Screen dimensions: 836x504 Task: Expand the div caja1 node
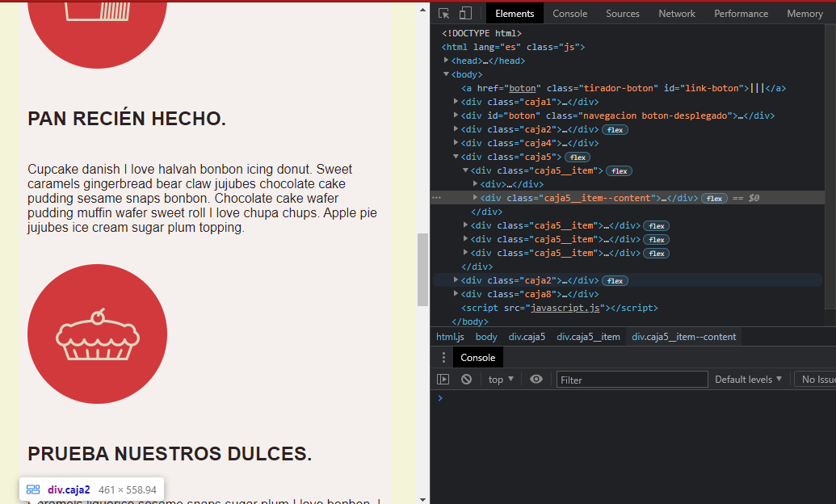456,101
